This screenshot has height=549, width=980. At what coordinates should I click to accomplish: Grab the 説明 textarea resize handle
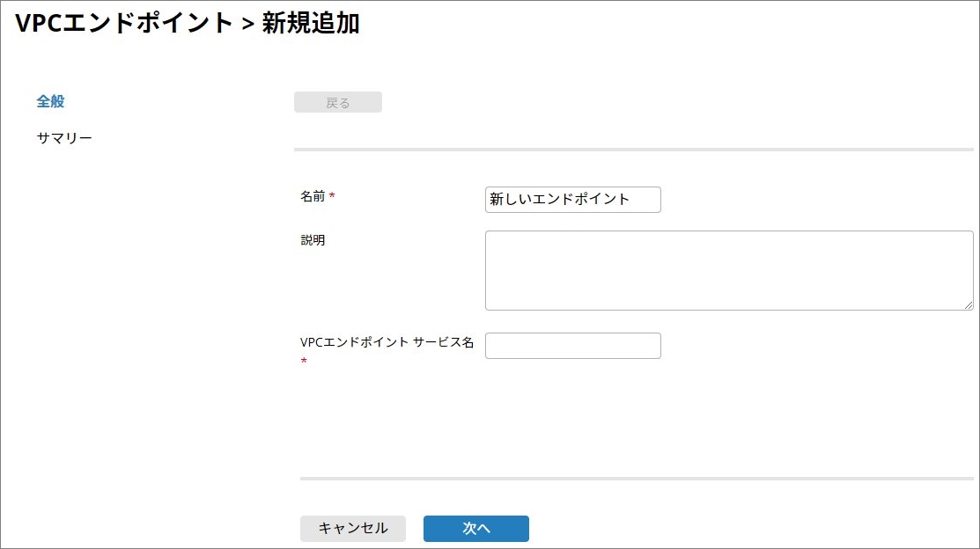(x=968, y=304)
